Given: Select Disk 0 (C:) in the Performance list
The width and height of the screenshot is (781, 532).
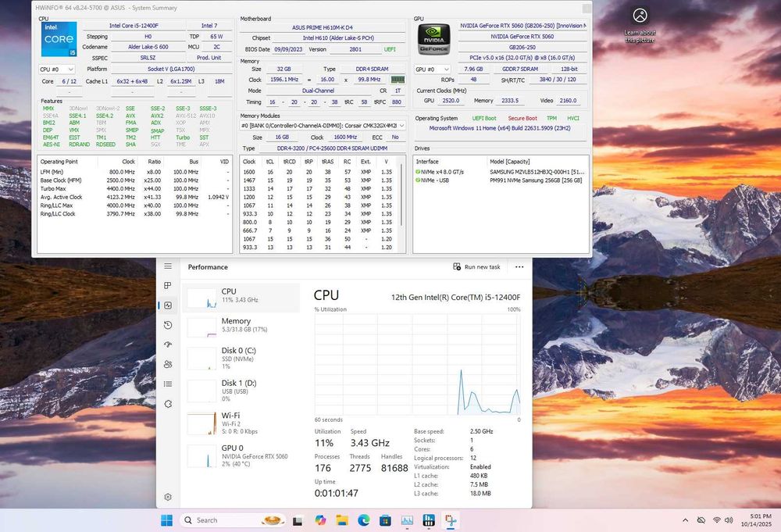Looking at the screenshot, I should point(241,358).
